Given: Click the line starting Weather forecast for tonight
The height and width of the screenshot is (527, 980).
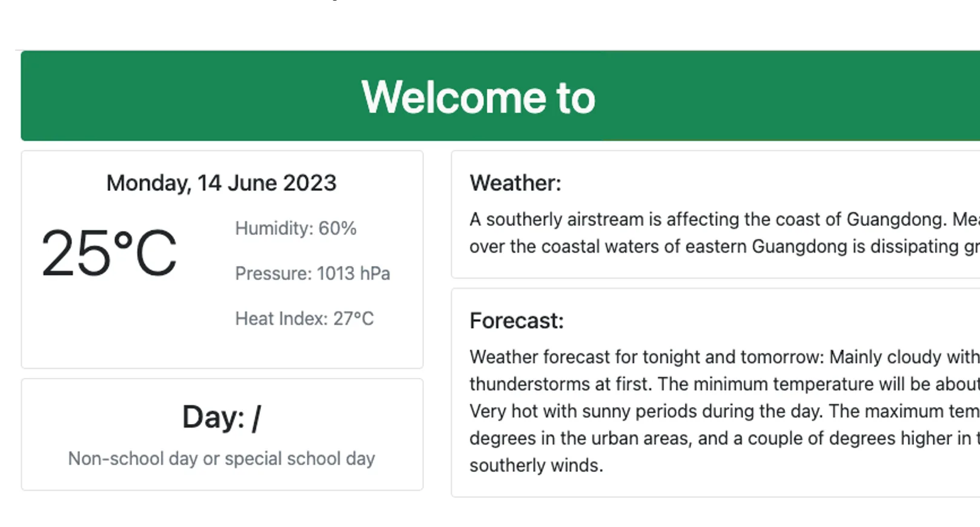Looking at the screenshot, I should 724,357.
